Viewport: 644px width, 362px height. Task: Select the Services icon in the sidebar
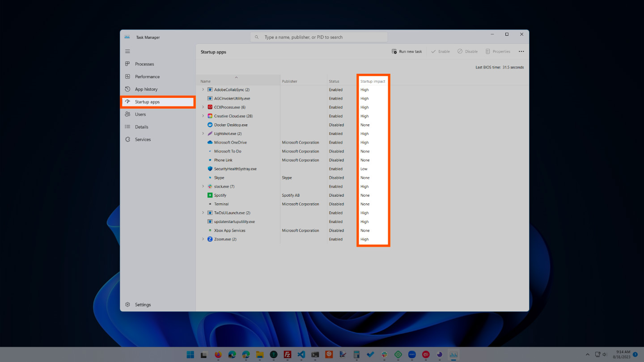(x=127, y=139)
